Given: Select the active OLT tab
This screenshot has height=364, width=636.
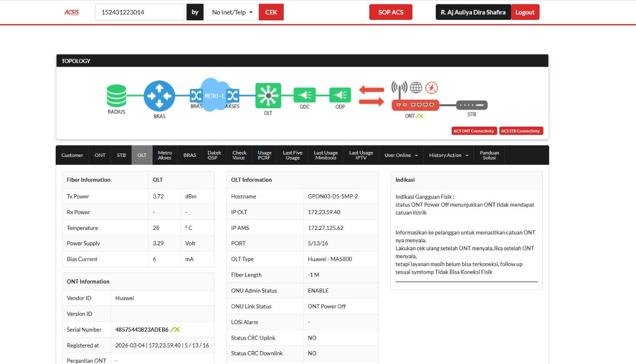Looking at the screenshot, I should coord(142,155).
